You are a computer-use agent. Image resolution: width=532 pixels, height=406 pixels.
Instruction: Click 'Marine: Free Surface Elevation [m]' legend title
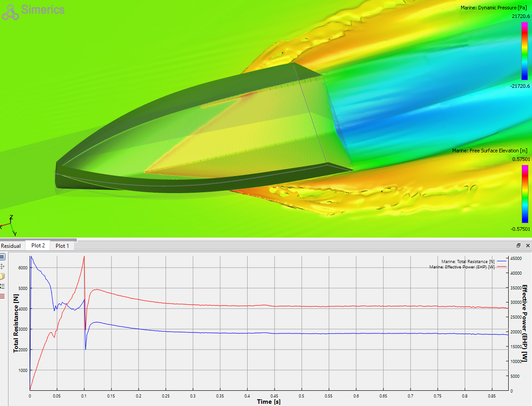click(x=489, y=151)
